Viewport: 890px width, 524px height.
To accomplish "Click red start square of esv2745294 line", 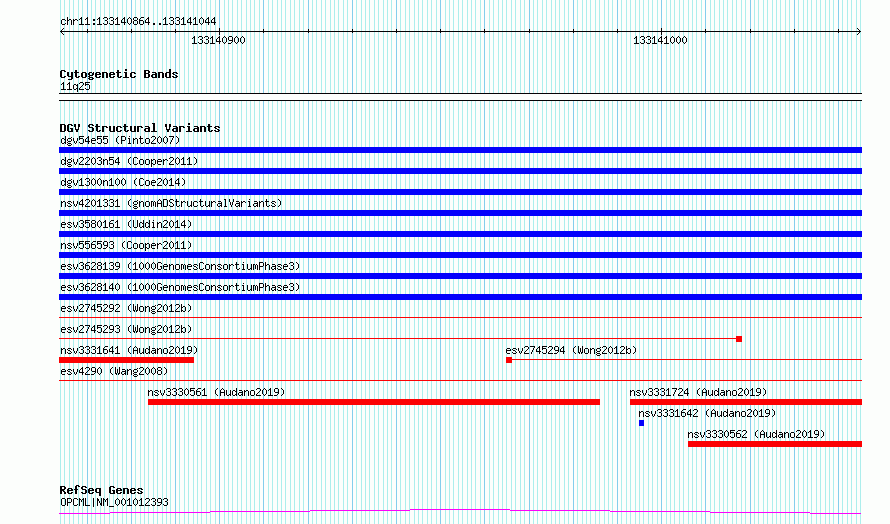I will coord(509,360).
